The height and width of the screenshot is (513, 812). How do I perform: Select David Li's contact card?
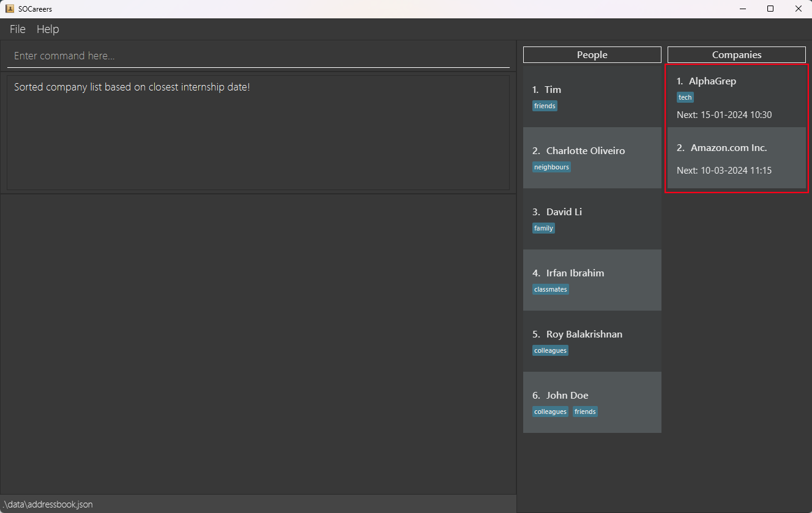(x=592, y=219)
